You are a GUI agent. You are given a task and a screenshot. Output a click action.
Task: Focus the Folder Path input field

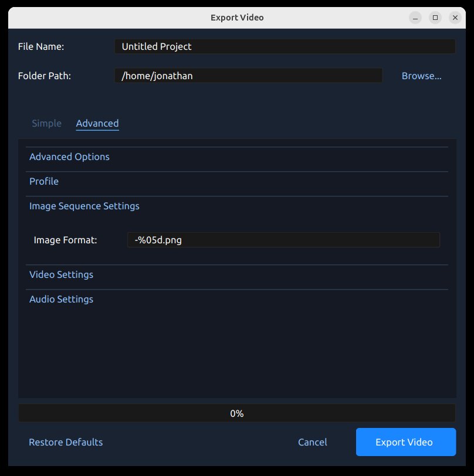pos(248,76)
